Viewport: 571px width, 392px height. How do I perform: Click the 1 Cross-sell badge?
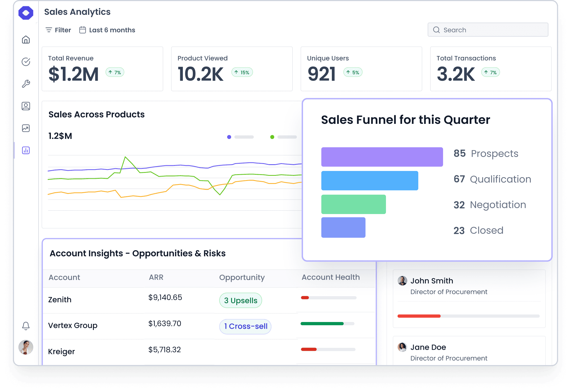[x=245, y=326]
